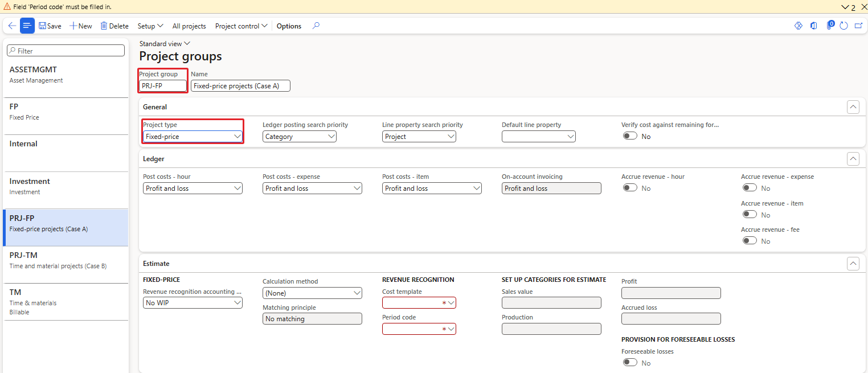This screenshot has width=868, height=373.
Task: Toggle Verify cost against remaining forecast
Action: pos(630,136)
